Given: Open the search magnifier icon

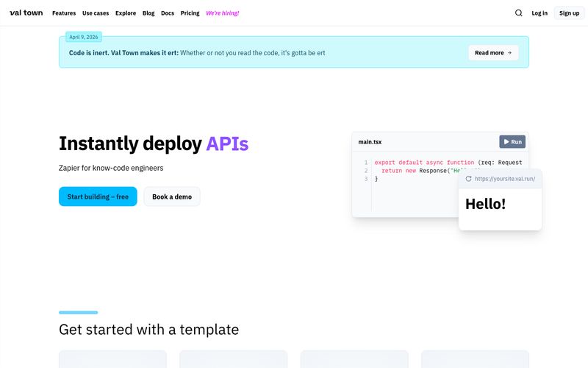Looking at the screenshot, I should 519,13.
